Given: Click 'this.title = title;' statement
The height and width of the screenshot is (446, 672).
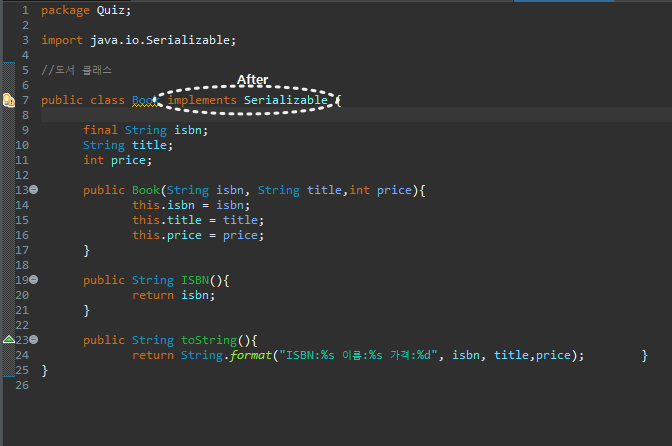Looking at the screenshot, I should [198, 220].
